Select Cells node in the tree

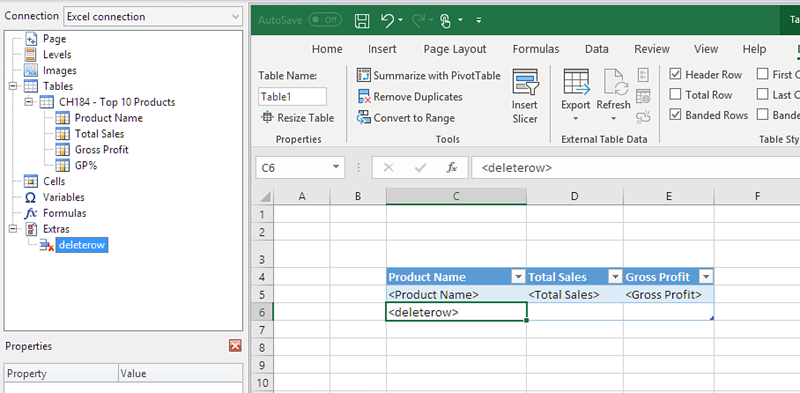pos(54,181)
